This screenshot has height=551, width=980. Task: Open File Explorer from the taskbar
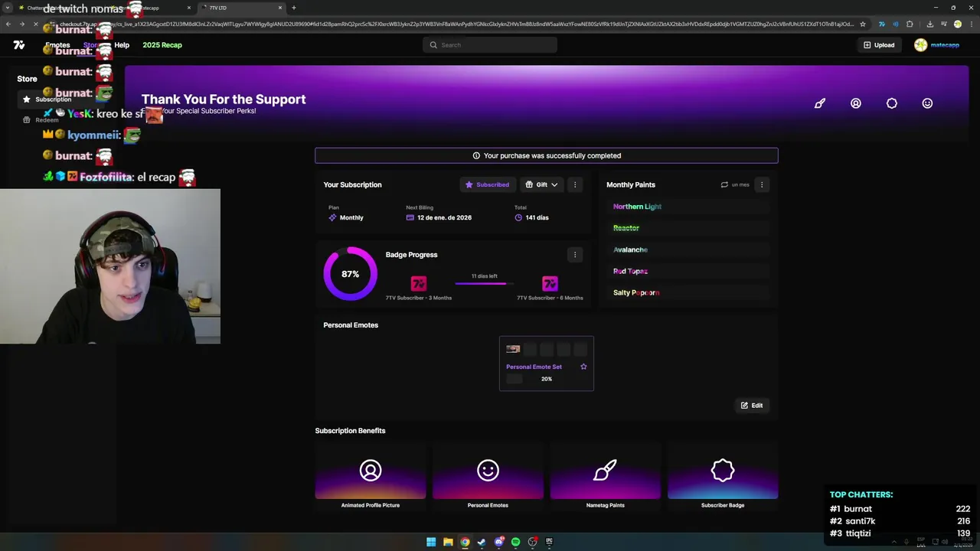448,542
